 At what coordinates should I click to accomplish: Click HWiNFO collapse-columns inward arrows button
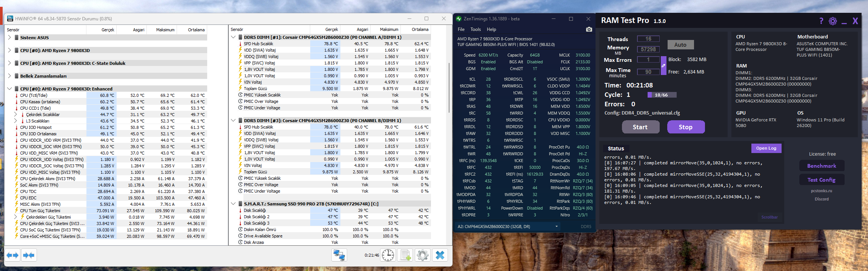29,256
